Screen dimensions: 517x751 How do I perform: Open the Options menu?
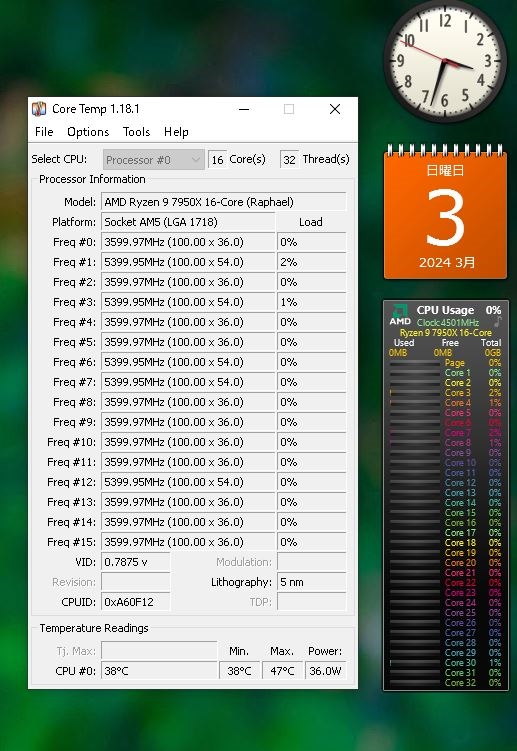(88, 132)
